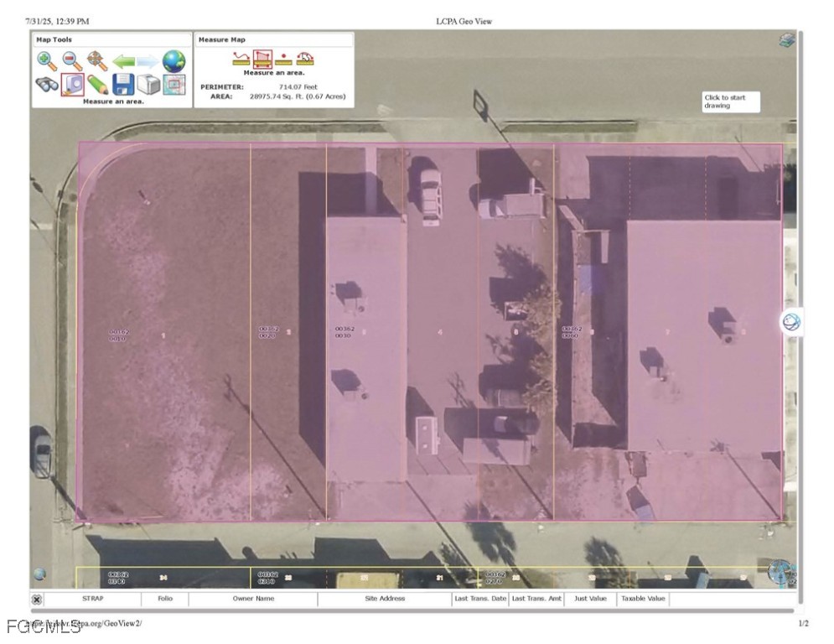Select the zoom out magnifier tool
The image size is (834, 644).
point(73,60)
